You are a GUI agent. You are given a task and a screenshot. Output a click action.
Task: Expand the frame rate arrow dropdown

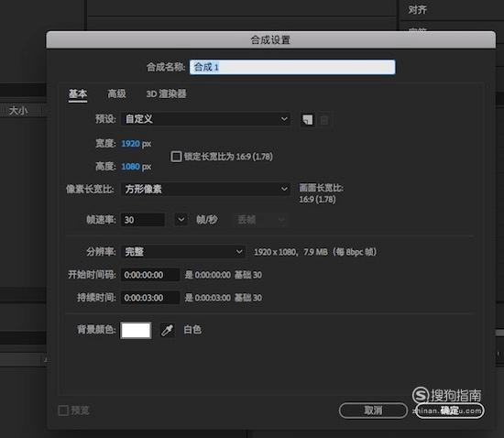[x=181, y=220]
